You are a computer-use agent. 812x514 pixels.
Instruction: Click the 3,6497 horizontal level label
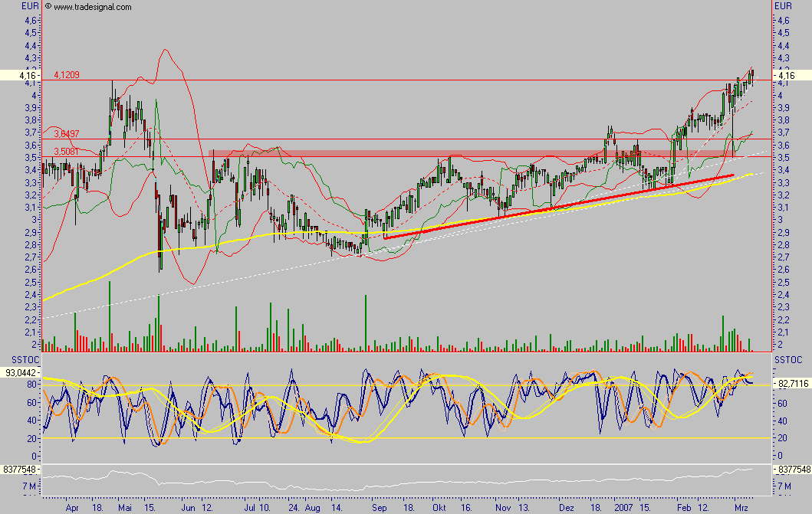click(x=67, y=134)
